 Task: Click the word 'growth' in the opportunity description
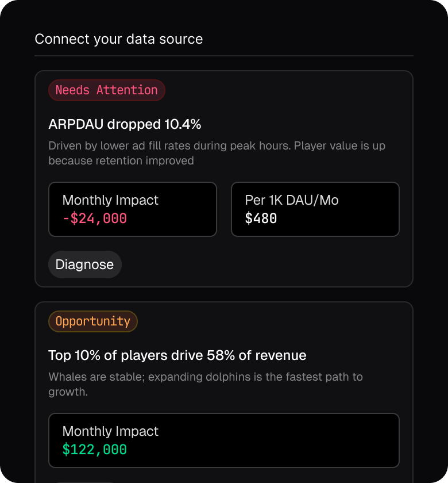tap(67, 392)
